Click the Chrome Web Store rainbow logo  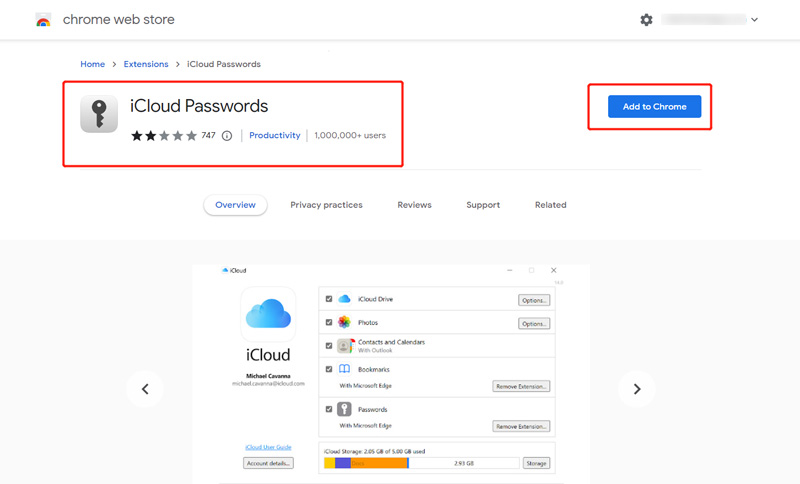tap(43, 20)
